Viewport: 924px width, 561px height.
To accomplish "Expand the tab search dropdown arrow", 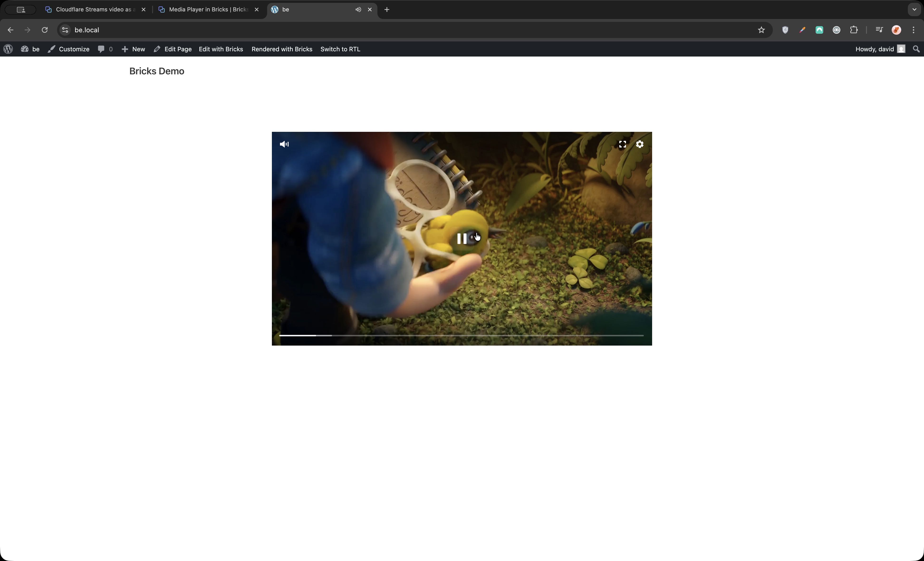I will coord(914,9).
